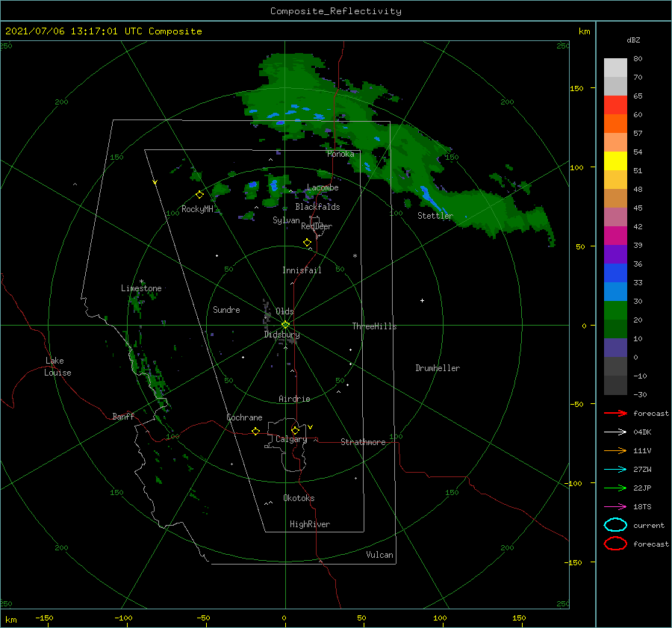Screen dimensions: 672x628
Task: Click the Lacombe city label
Action: (323, 187)
